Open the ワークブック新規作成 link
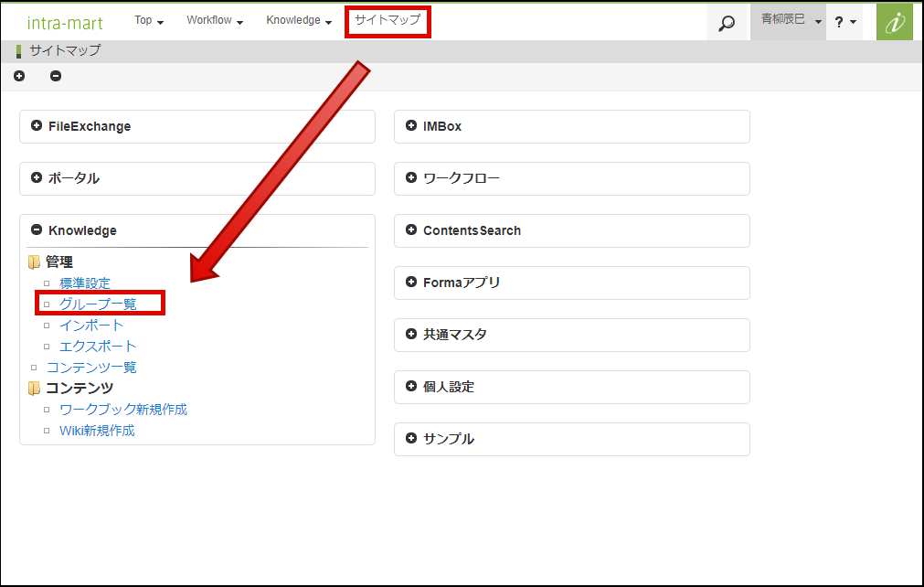 coord(123,410)
